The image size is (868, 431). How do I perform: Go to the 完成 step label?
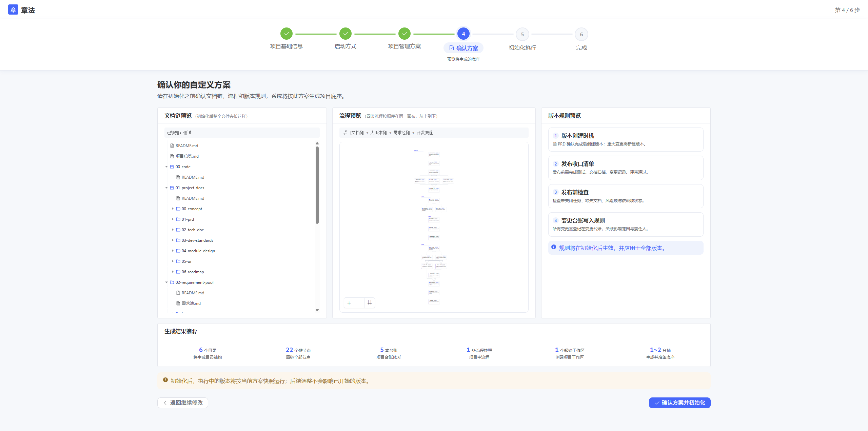click(x=581, y=48)
